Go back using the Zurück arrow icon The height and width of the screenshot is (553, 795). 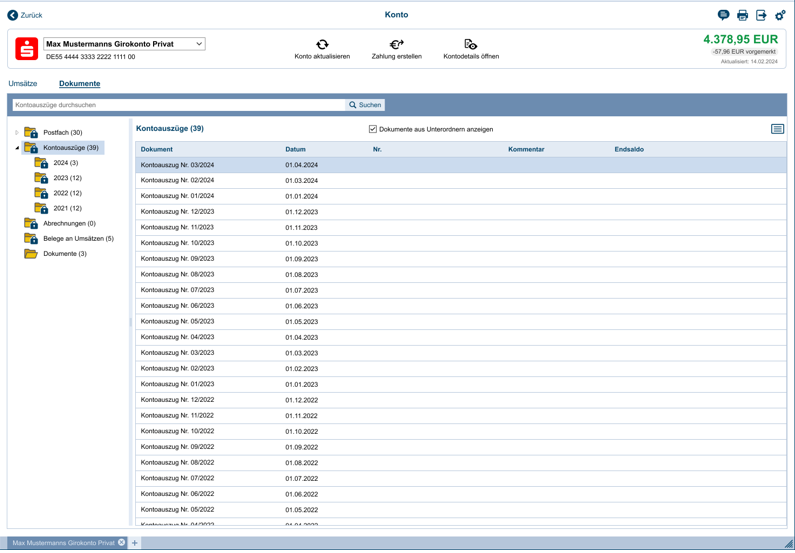coord(13,15)
